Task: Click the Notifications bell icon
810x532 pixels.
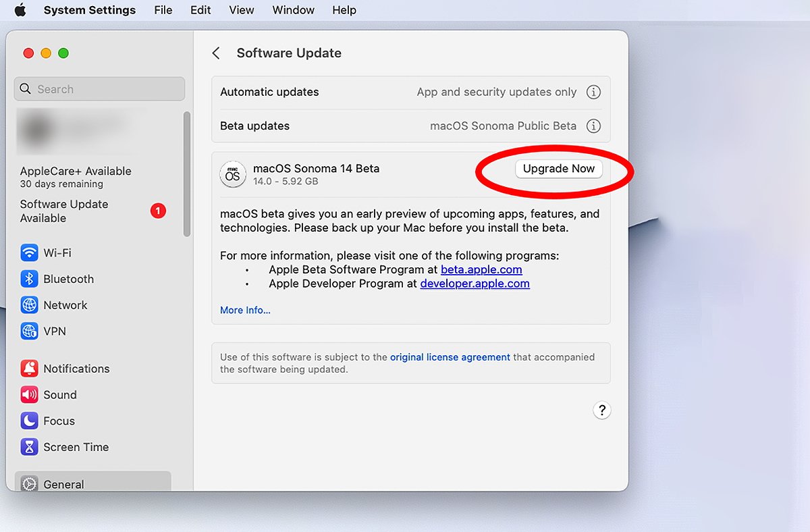Action: (29, 369)
